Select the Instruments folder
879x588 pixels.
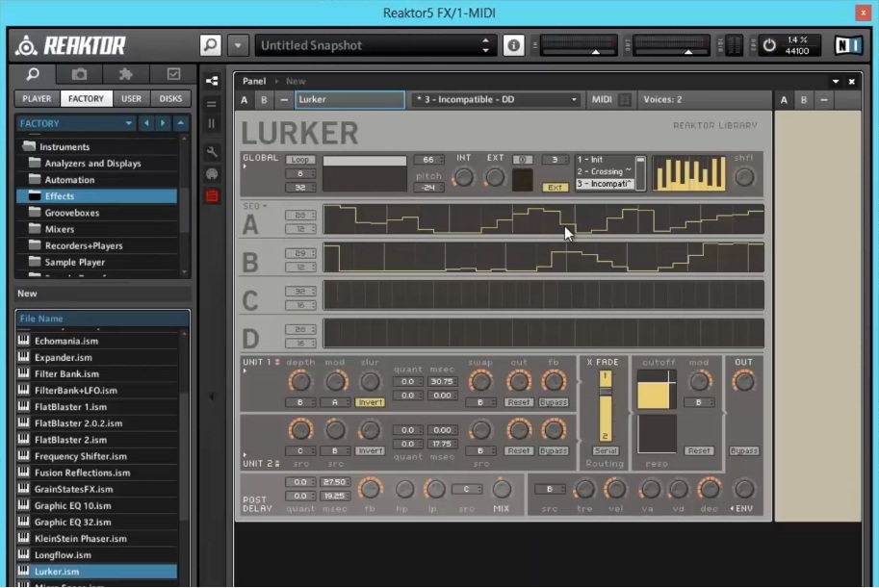click(x=96, y=147)
